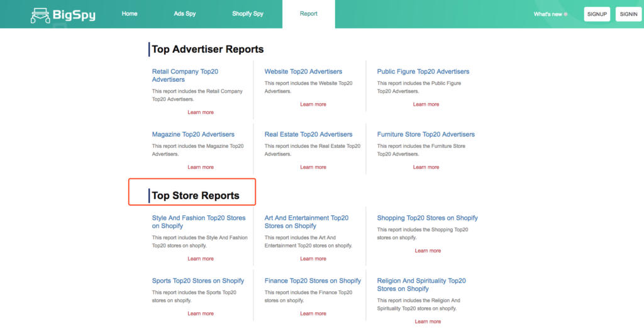
Task: Click the SIGNIN button
Action: tap(629, 14)
